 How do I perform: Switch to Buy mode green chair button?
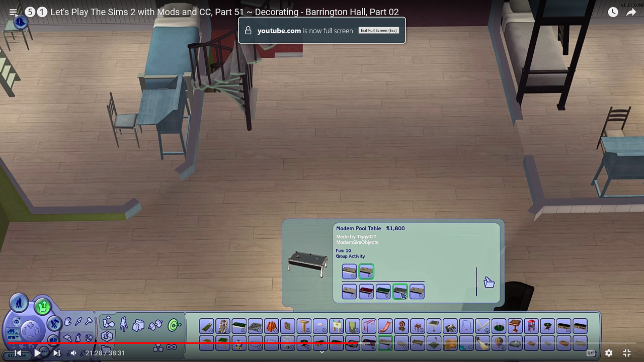[43, 307]
